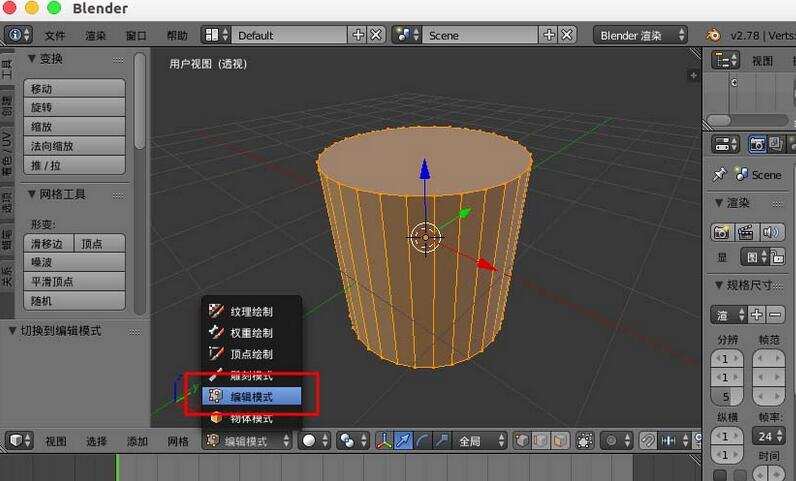The image size is (796, 481).
Task: Toggle the lock interface padlock
Action: tap(777, 256)
